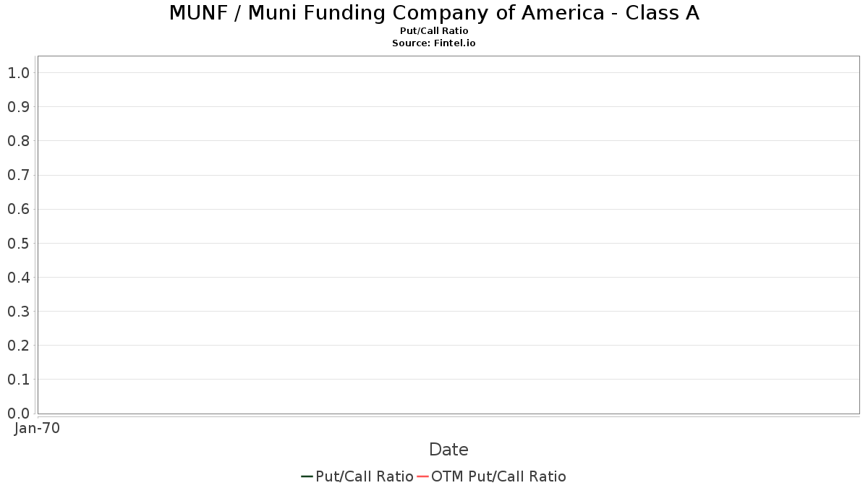Click the MUNF chart title
The width and height of the screenshot is (868, 488).
tap(434, 13)
